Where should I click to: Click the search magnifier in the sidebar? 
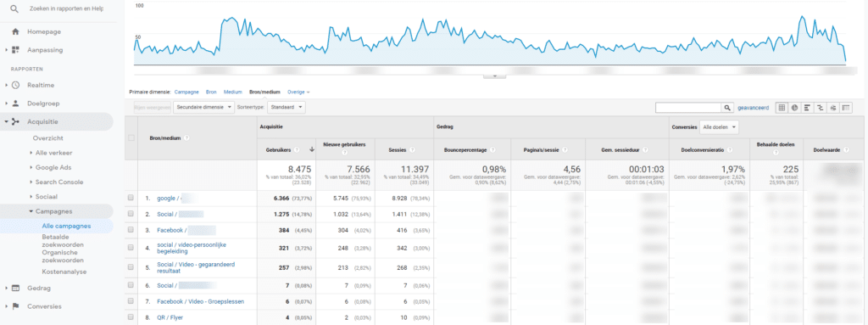point(15,9)
